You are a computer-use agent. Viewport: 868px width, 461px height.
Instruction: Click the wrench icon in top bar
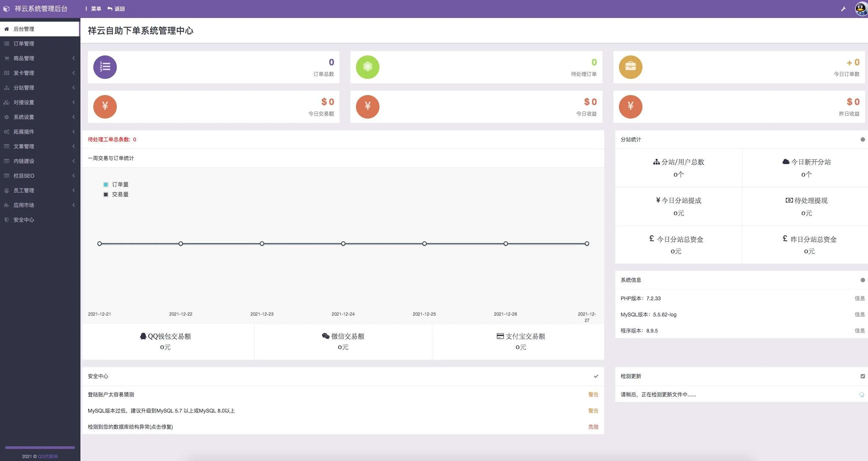tap(843, 9)
